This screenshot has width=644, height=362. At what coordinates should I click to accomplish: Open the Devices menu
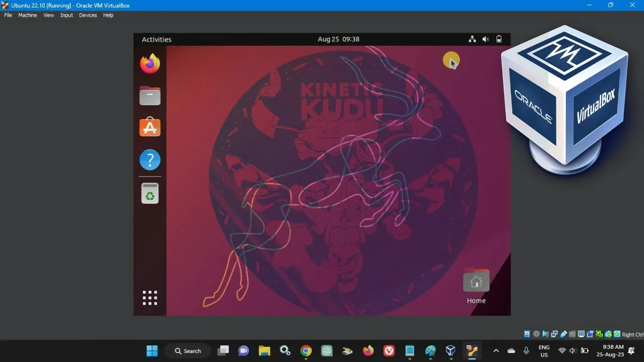click(88, 15)
